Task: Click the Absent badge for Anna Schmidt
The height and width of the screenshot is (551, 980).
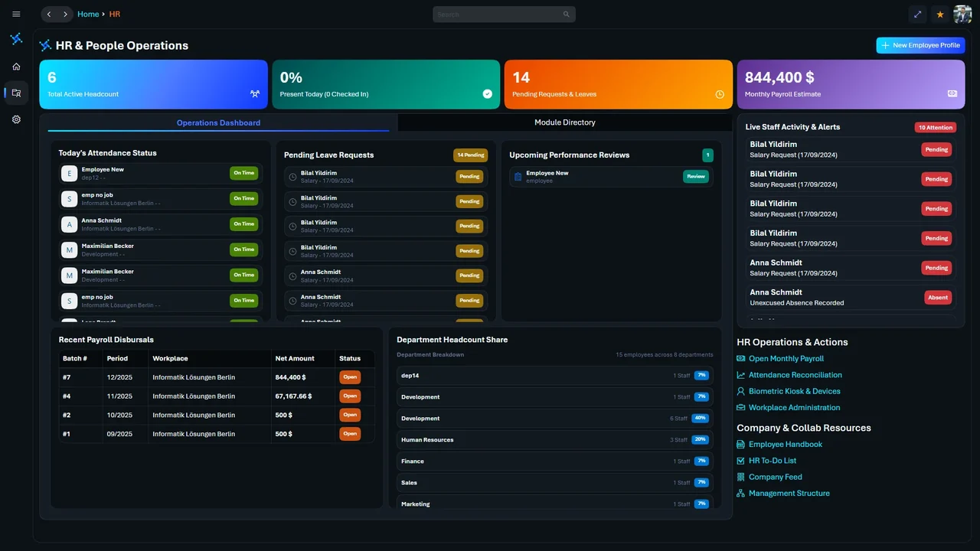Action: coord(938,298)
